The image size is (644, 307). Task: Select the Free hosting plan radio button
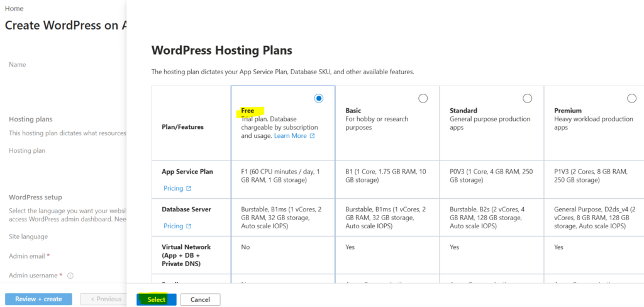click(318, 98)
